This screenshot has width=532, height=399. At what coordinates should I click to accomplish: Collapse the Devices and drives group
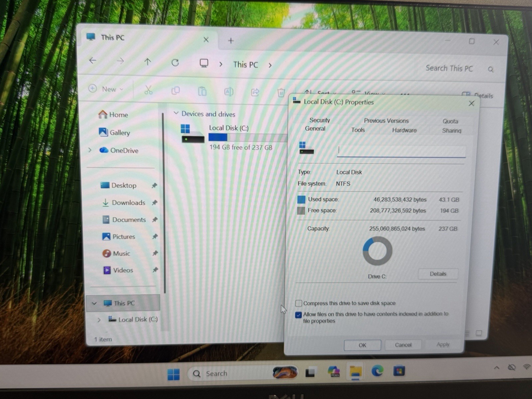click(176, 113)
